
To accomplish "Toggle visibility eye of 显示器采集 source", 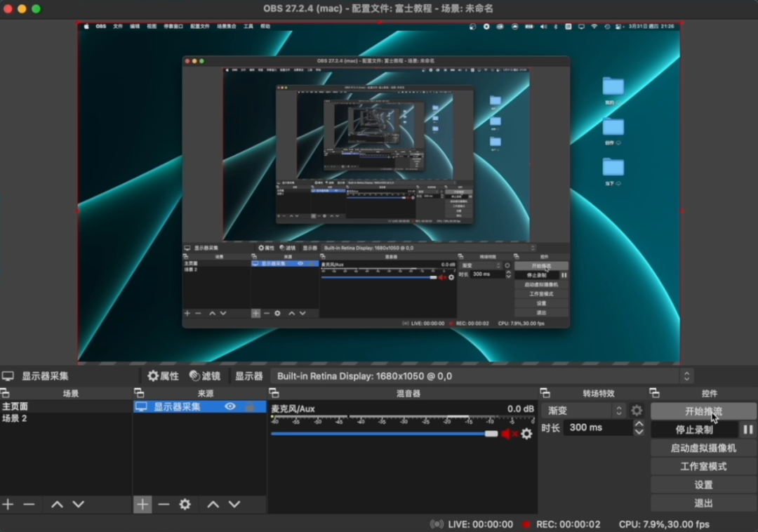I will click(230, 407).
